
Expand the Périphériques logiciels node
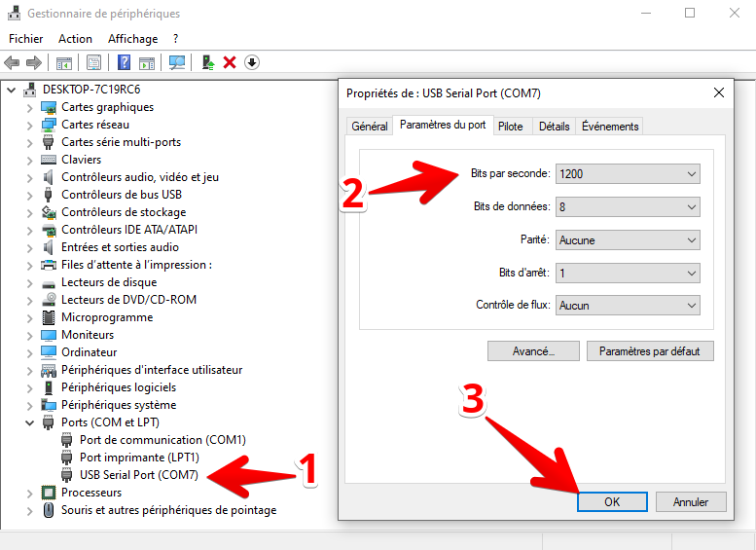[30, 387]
